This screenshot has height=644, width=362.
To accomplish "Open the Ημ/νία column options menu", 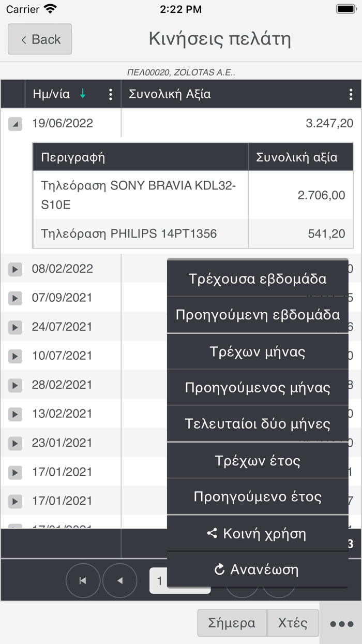I will click(110, 94).
